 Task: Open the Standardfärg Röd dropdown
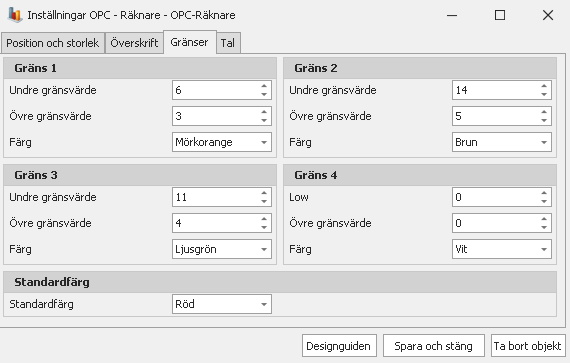pos(222,304)
